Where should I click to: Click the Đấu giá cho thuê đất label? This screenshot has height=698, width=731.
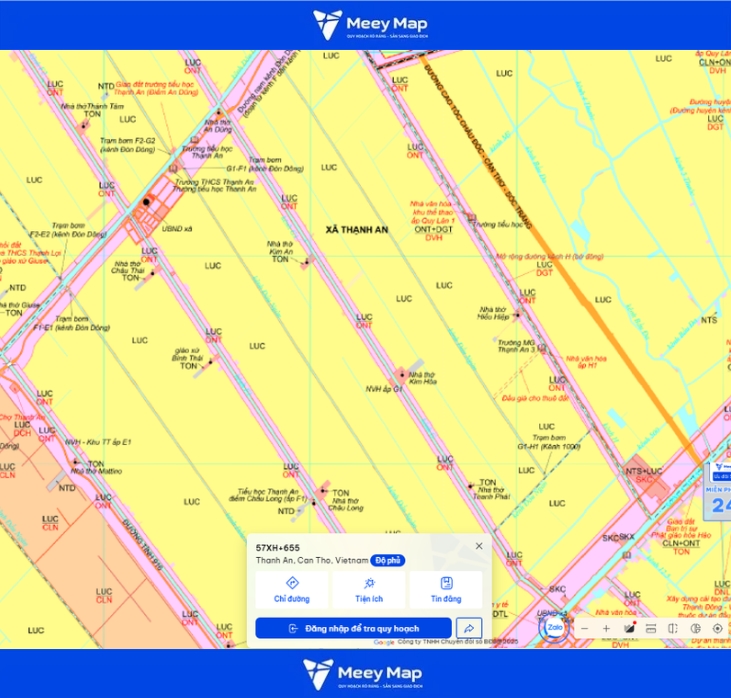[x=535, y=398]
